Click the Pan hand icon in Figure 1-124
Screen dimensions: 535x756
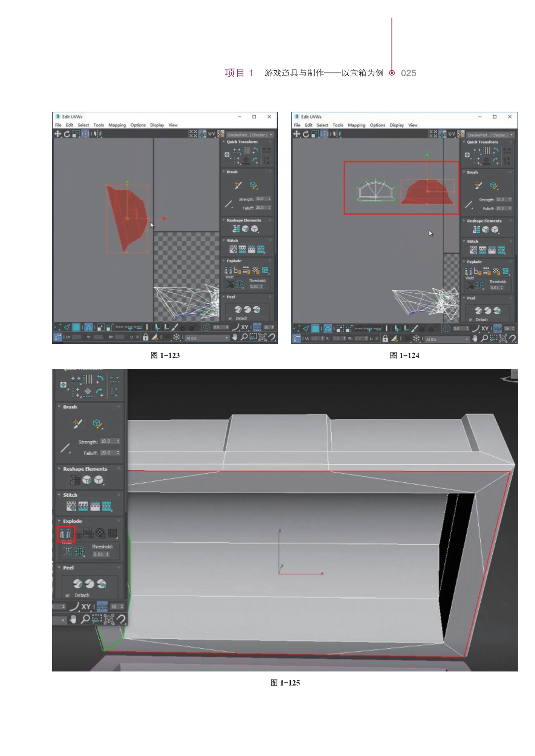click(x=475, y=339)
